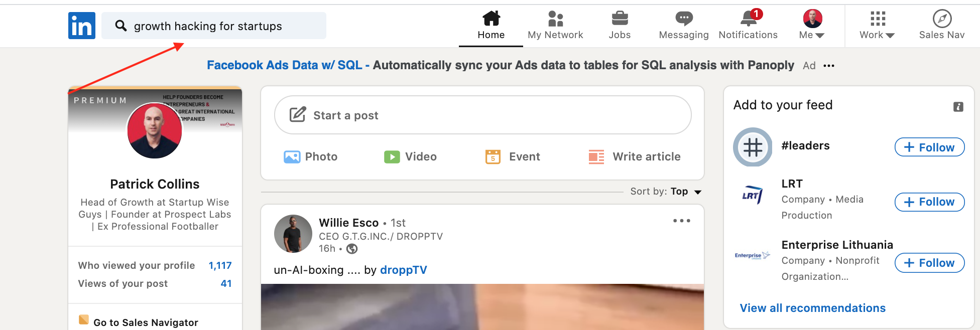The image size is (980, 330).
Task: Open Notifications bell icon
Action: [x=749, y=19]
